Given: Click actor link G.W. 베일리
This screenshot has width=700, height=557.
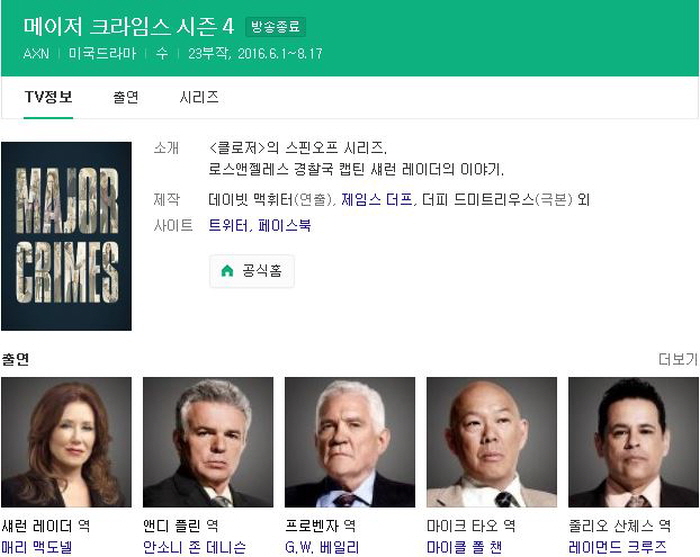Looking at the screenshot, I should click(x=322, y=547).
